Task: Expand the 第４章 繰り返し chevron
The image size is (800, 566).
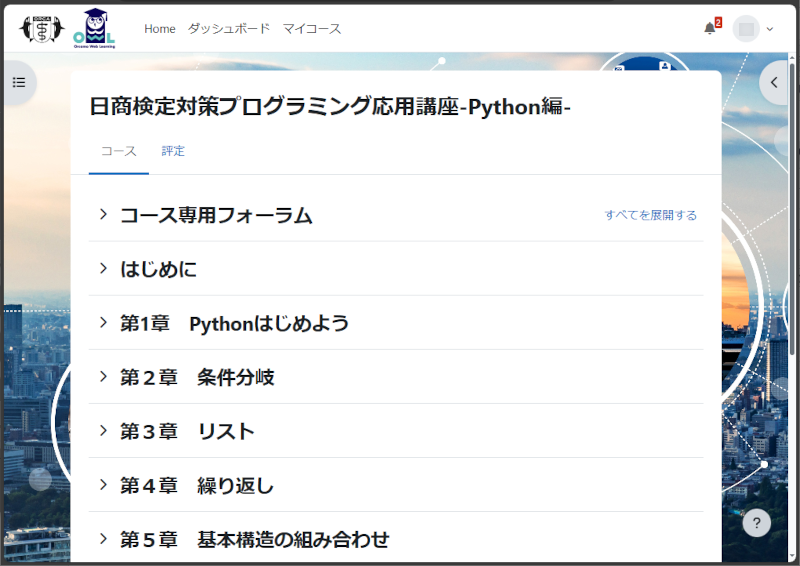Action: click(x=103, y=484)
